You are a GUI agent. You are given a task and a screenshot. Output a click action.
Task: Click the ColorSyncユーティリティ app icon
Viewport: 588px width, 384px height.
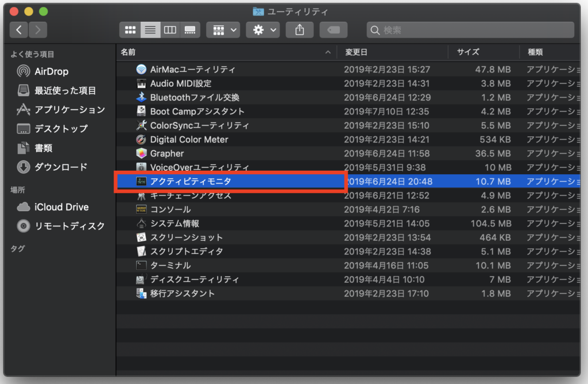141,125
